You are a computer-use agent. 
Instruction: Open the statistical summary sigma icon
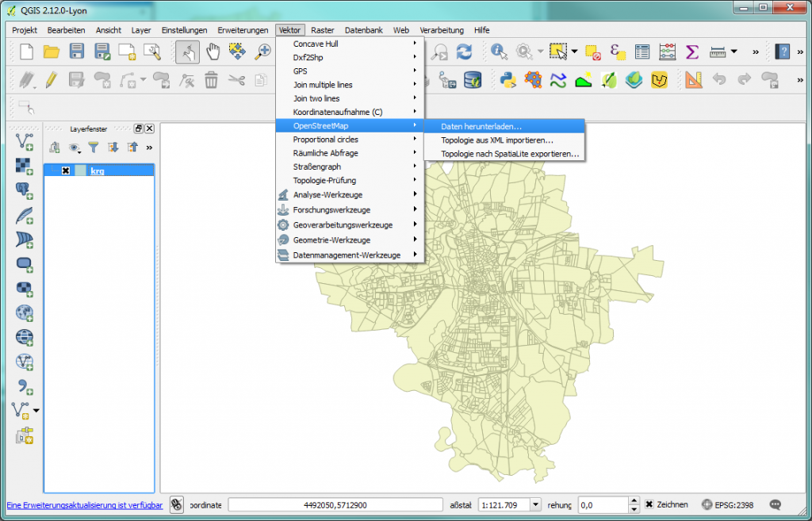pos(691,50)
